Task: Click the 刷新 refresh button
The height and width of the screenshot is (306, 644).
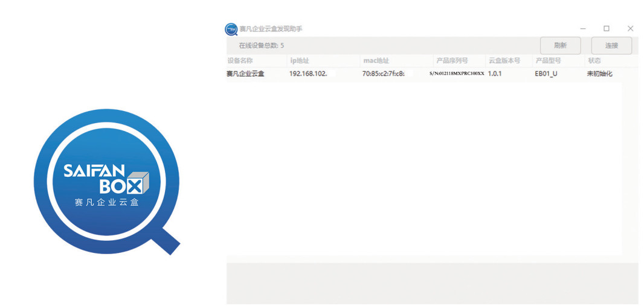Action: click(x=560, y=45)
